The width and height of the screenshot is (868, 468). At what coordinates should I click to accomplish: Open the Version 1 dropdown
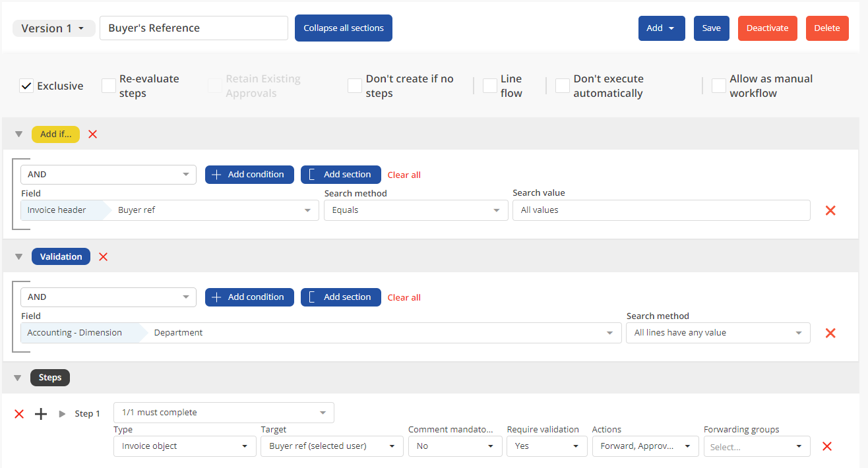pyautogui.click(x=53, y=28)
